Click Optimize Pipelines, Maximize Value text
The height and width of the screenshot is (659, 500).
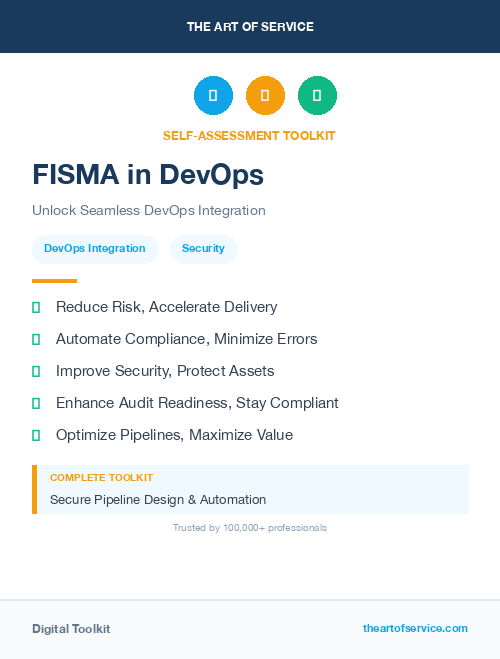coord(174,435)
